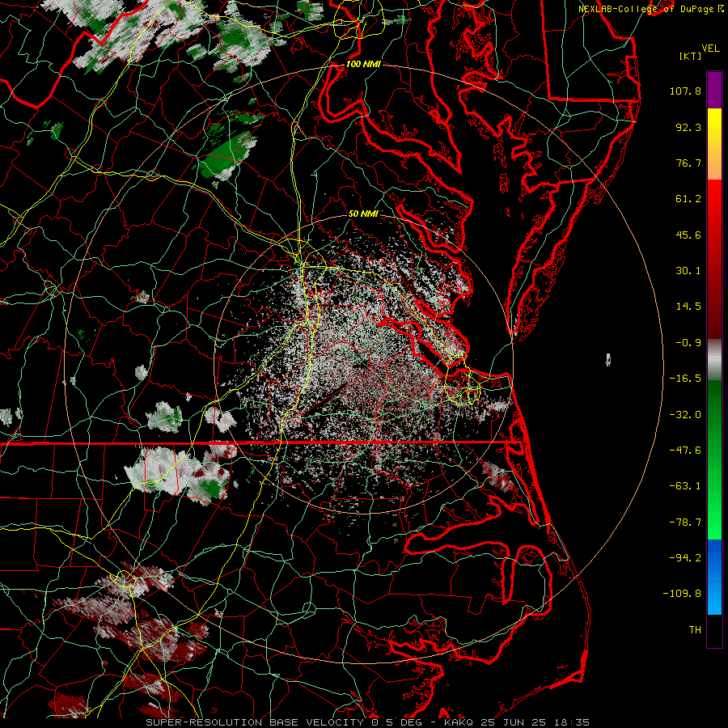
Task: Click the -78.7 legend value
Action: [x=685, y=523]
